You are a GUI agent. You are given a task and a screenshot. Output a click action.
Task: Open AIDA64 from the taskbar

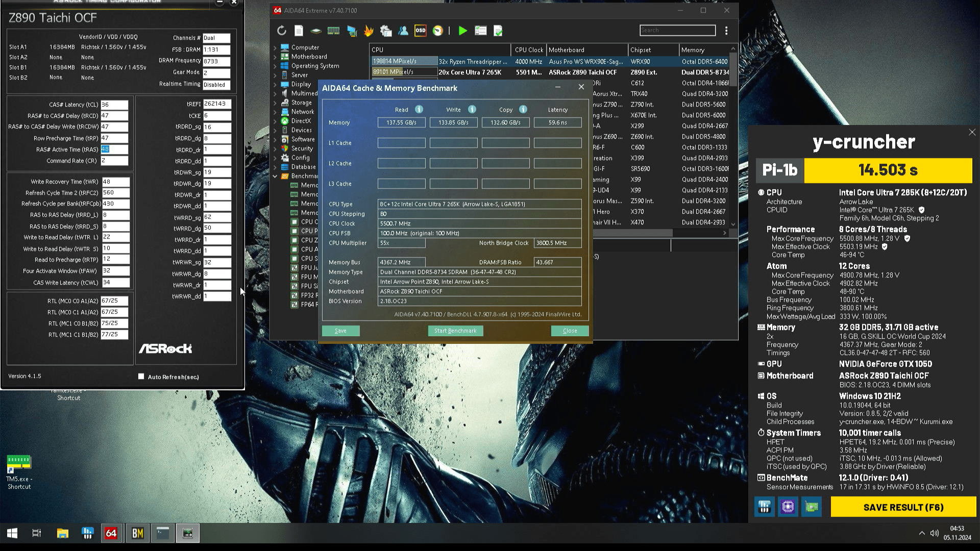point(111,533)
